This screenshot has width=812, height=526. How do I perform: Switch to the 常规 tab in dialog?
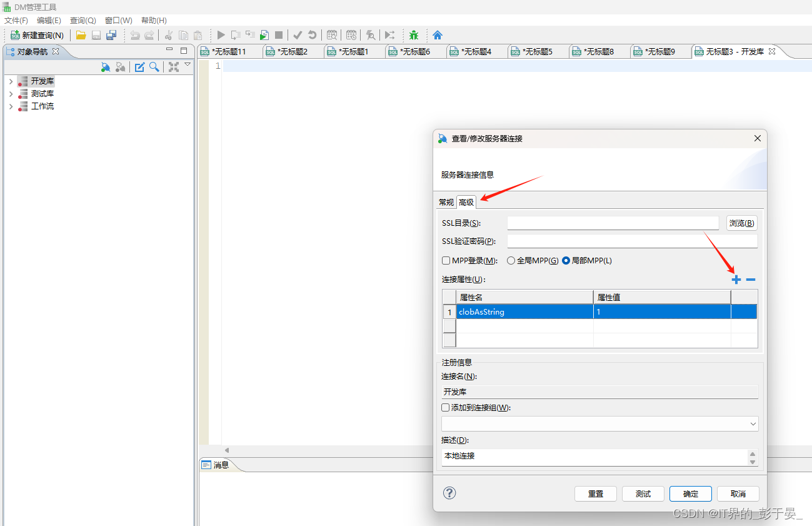pyautogui.click(x=446, y=202)
